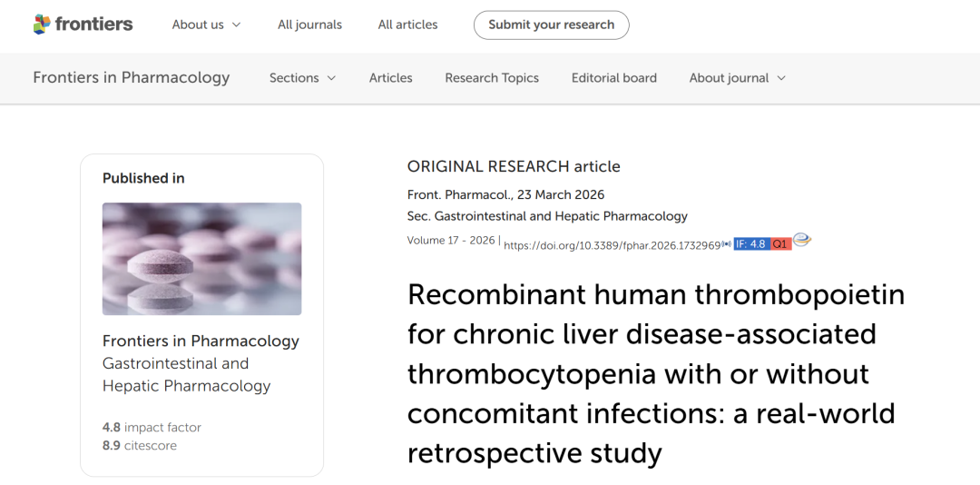Click the pink pills journal thumbnail
This screenshot has height=485, width=980.
(201, 259)
